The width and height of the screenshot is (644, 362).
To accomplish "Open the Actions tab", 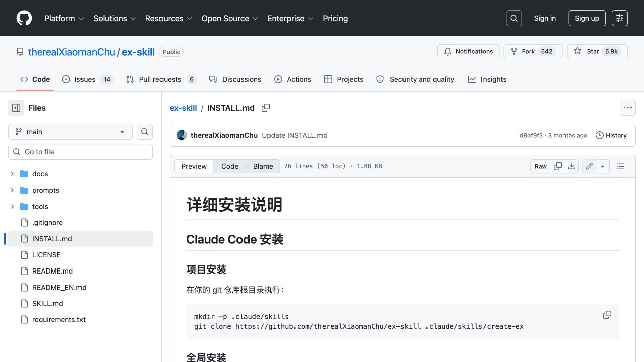I will pyautogui.click(x=292, y=79).
